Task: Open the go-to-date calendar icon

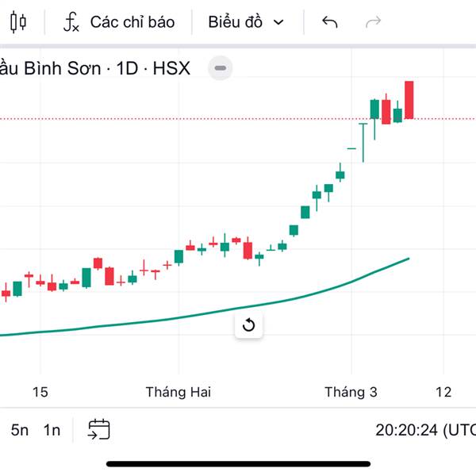Action: click(99, 430)
